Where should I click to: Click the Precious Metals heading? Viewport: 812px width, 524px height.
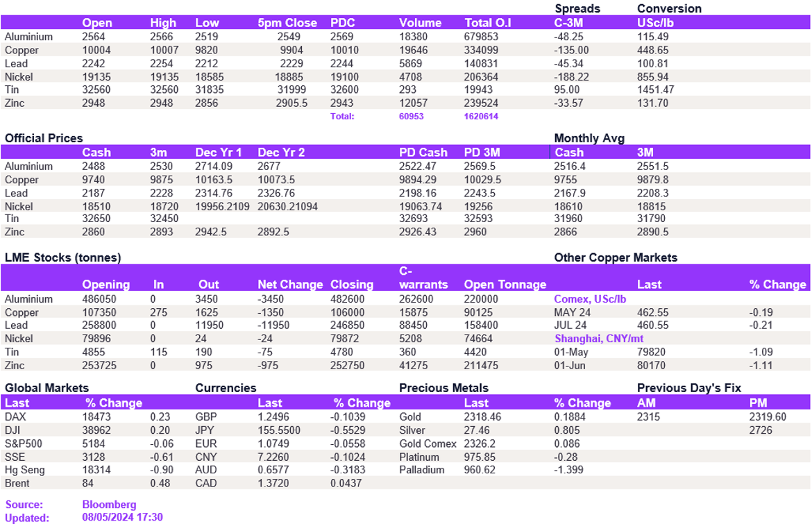443,388
